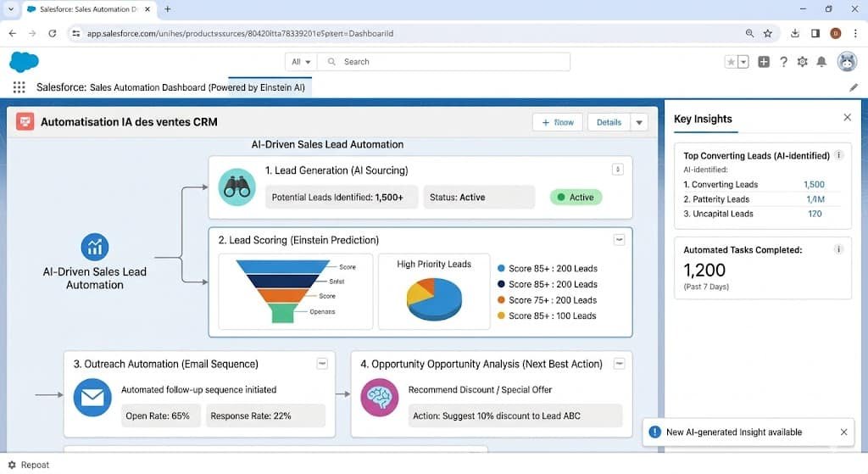The height and width of the screenshot is (474, 868).
Task: Open the Chrome three-dot menu
Action: [855, 33]
